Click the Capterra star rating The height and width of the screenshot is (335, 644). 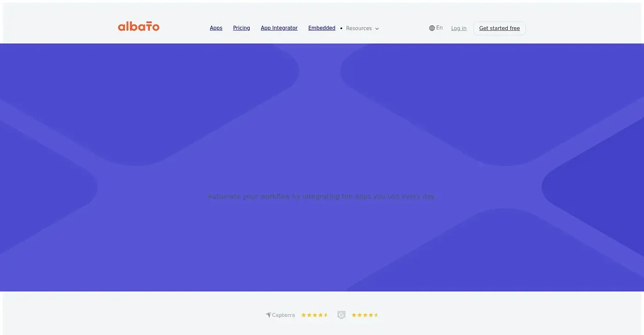point(315,315)
